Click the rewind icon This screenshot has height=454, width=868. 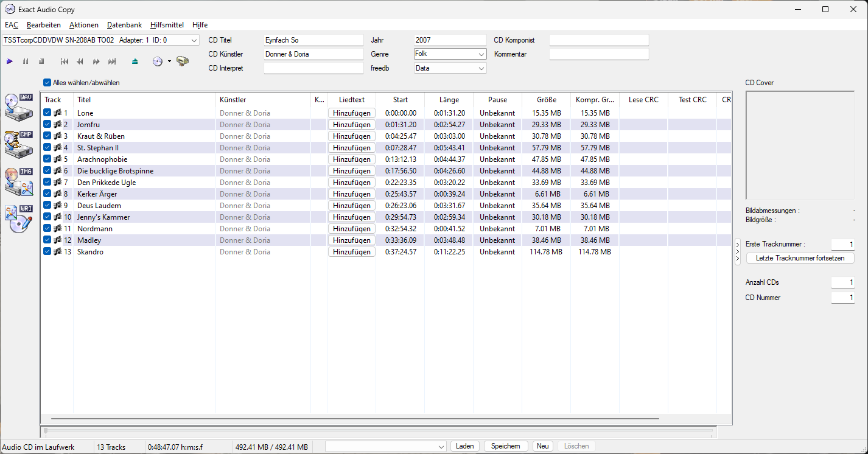pyautogui.click(x=80, y=61)
